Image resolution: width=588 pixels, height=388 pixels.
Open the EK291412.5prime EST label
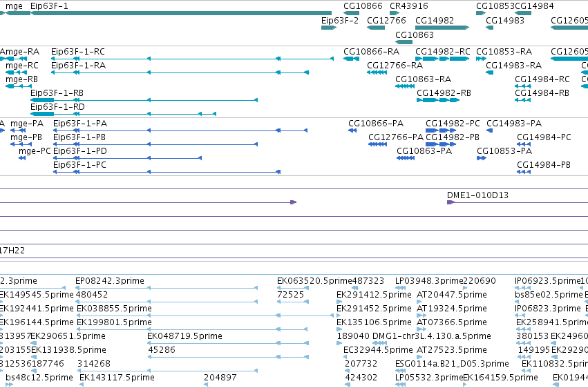(374, 295)
